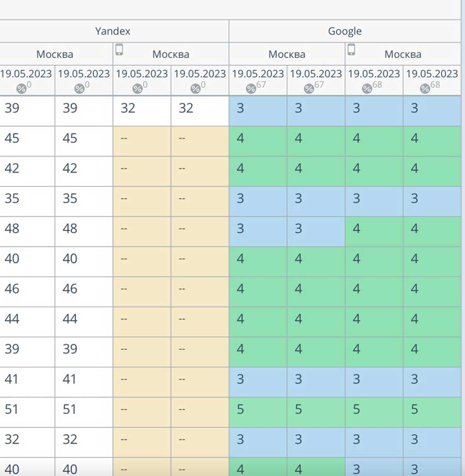Select the first Yandex mobile cell showing 32
Image resolution: width=465 pixels, height=476 pixels.
point(128,108)
